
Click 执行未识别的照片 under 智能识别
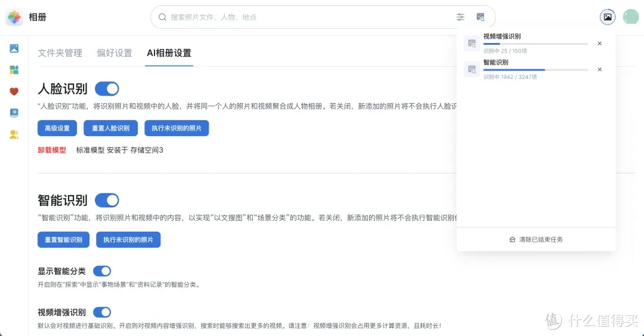click(x=128, y=240)
